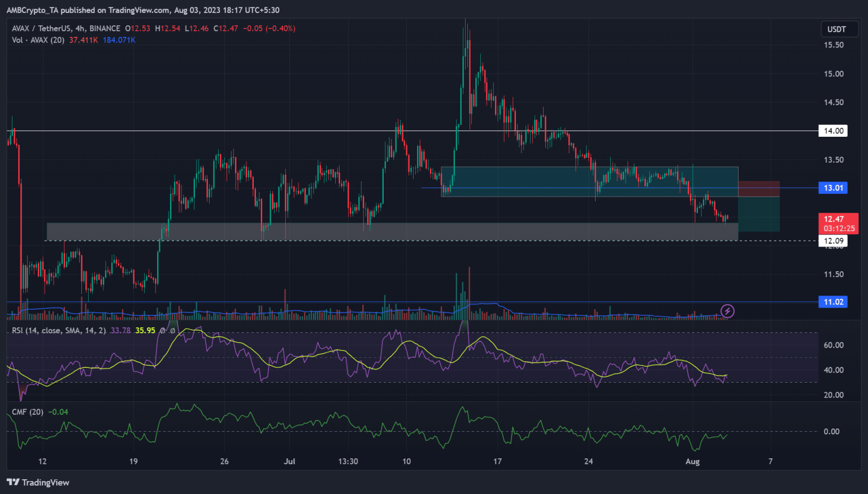The image size is (868, 494).
Task: Click the first Ø icon beside the RSI values
Action: coord(162,331)
